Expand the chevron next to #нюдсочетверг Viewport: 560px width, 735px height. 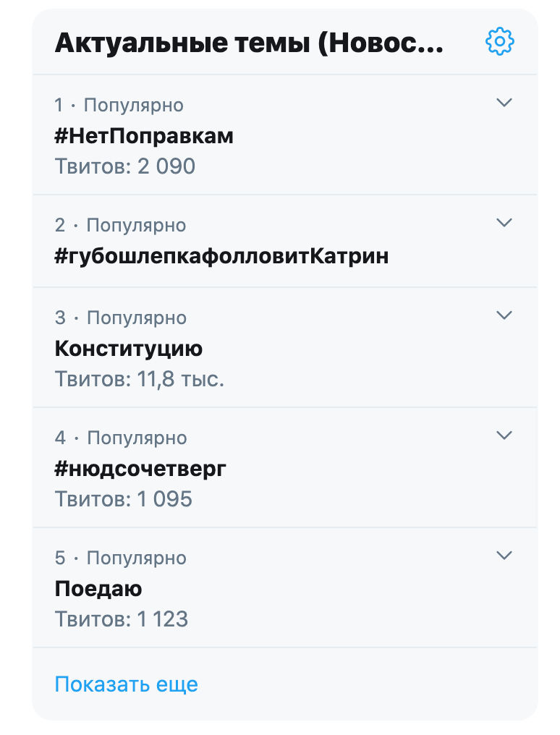(x=504, y=436)
